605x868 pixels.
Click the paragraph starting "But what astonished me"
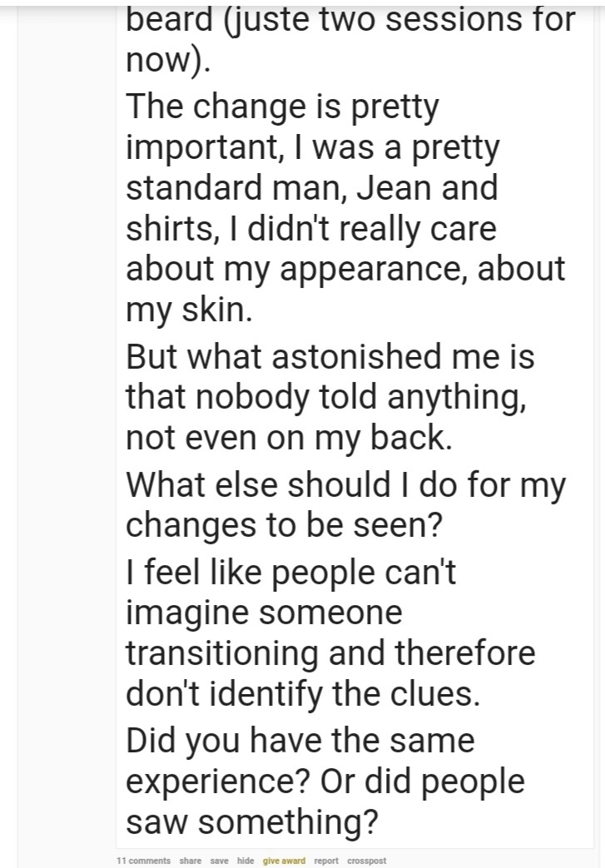coord(330,358)
